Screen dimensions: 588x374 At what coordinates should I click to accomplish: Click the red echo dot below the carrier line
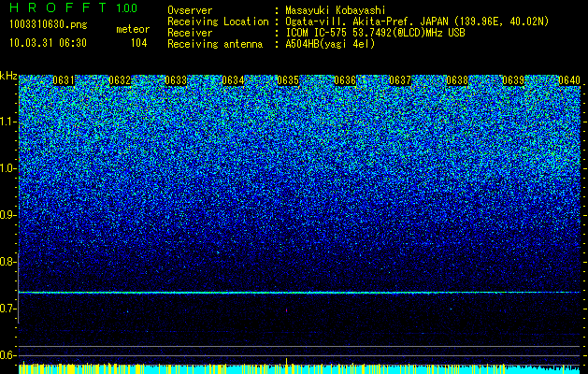coord(286,310)
